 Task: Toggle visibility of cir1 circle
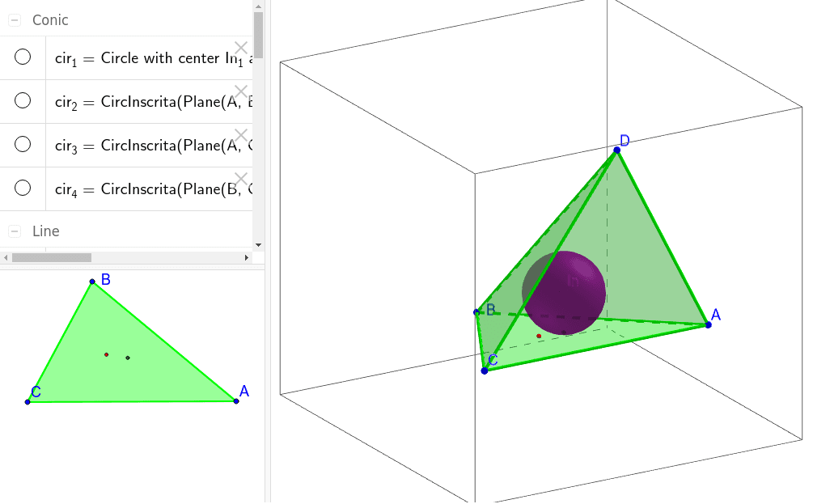[x=23, y=57]
